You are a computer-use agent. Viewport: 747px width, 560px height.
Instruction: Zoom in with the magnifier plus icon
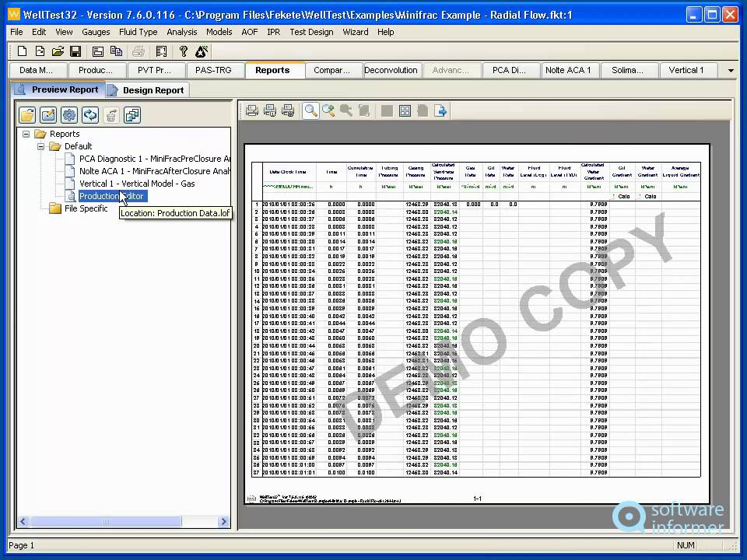[328, 111]
